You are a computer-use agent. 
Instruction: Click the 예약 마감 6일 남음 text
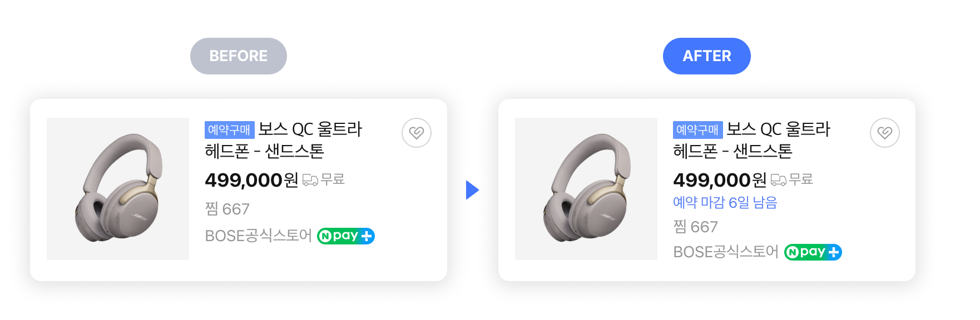tap(725, 202)
